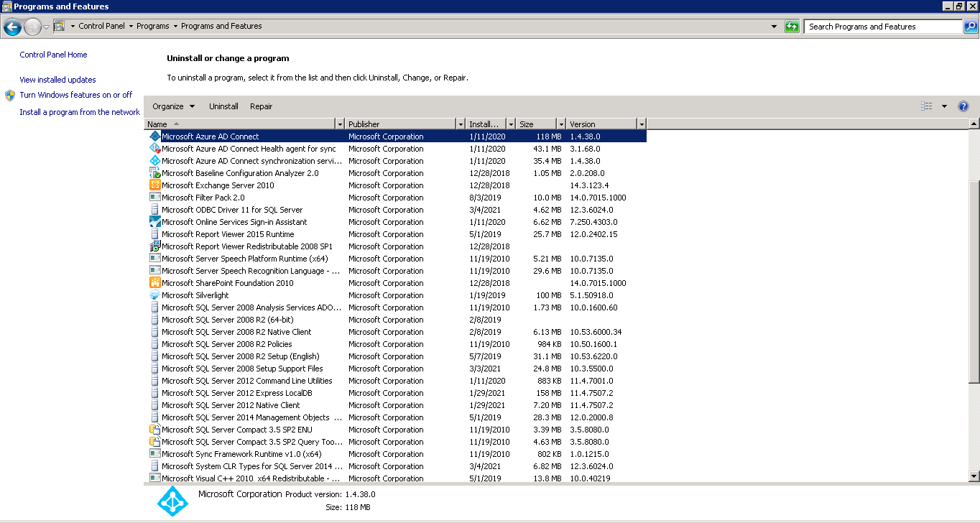The image size is (980, 523).
Task: Click the blue Help question mark icon
Action: [963, 106]
